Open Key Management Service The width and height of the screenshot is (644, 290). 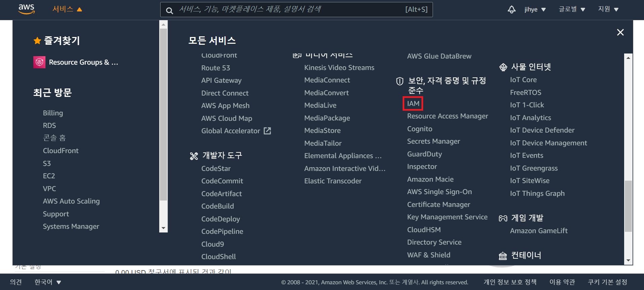447,217
